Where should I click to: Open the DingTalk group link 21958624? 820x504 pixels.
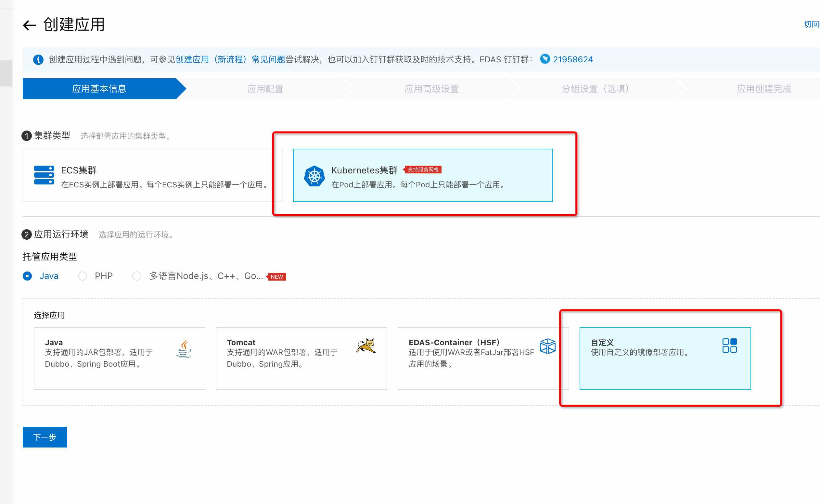tap(572, 60)
